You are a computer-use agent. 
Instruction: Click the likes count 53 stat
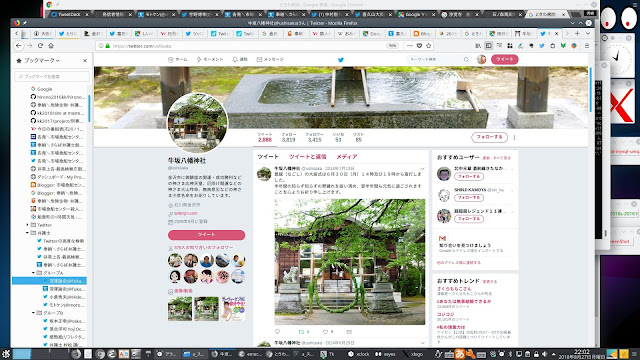(338, 138)
